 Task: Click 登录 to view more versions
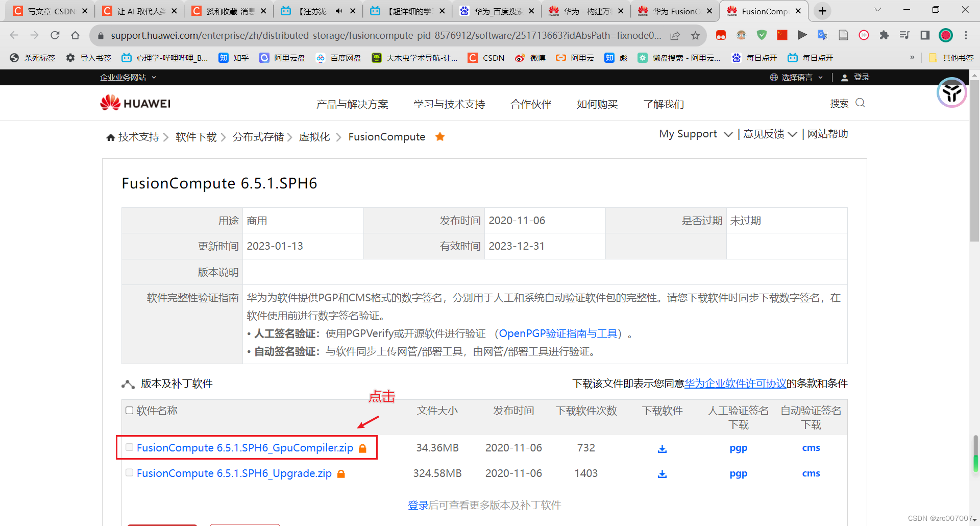(418, 505)
